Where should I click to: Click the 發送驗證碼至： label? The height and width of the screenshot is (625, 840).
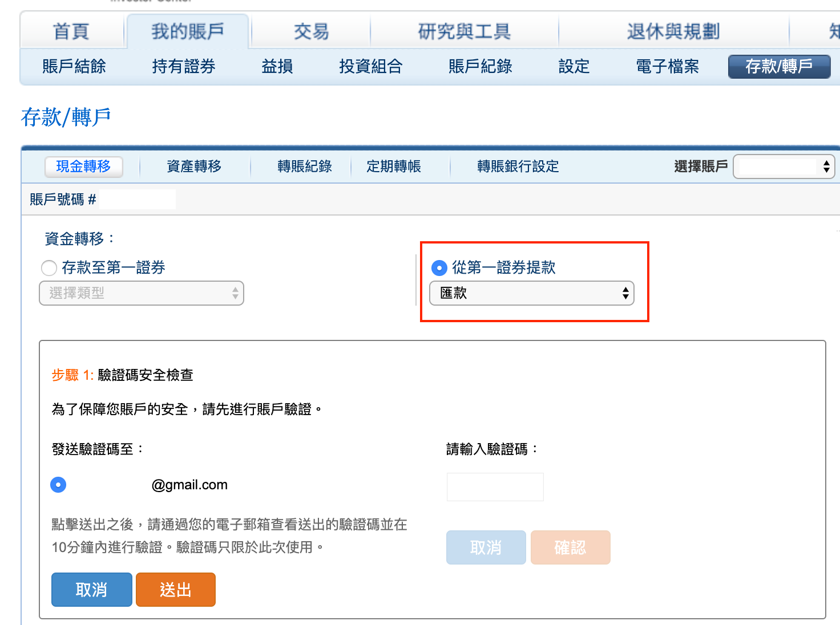98,449
